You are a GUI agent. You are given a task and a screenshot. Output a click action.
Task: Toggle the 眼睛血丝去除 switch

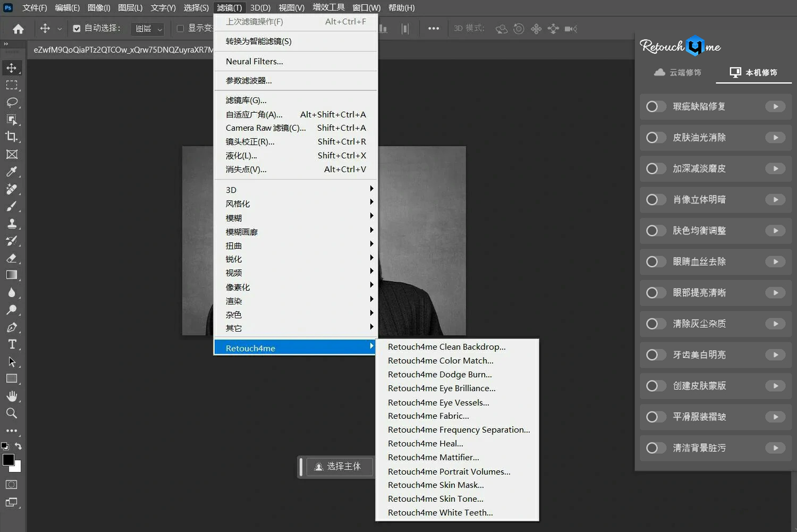655,261
